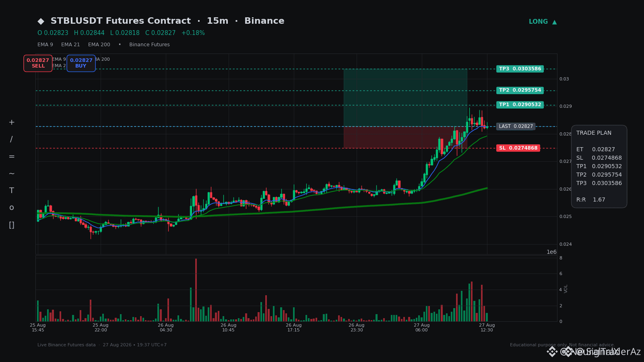The width and height of the screenshot is (644, 362).
Task: Click the "C 0.02827" close value
Action: (x=161, y=33)
